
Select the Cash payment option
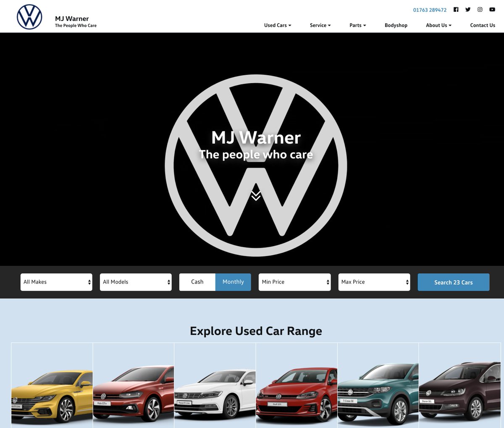point(197,282)
